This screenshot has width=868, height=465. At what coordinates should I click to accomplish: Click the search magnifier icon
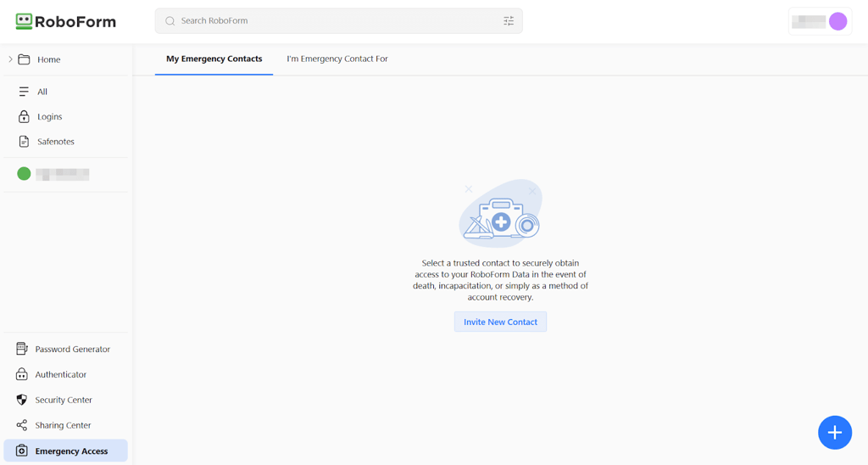[x=170, y=21]
